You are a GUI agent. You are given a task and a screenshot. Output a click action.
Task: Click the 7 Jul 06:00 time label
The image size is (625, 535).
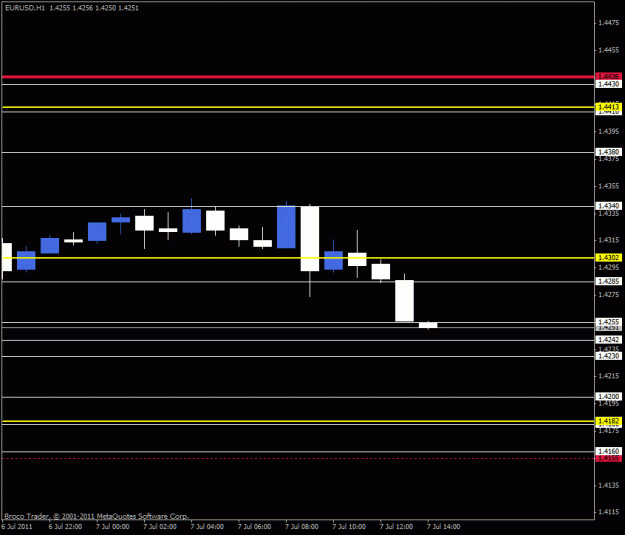[x=255, y=527]
